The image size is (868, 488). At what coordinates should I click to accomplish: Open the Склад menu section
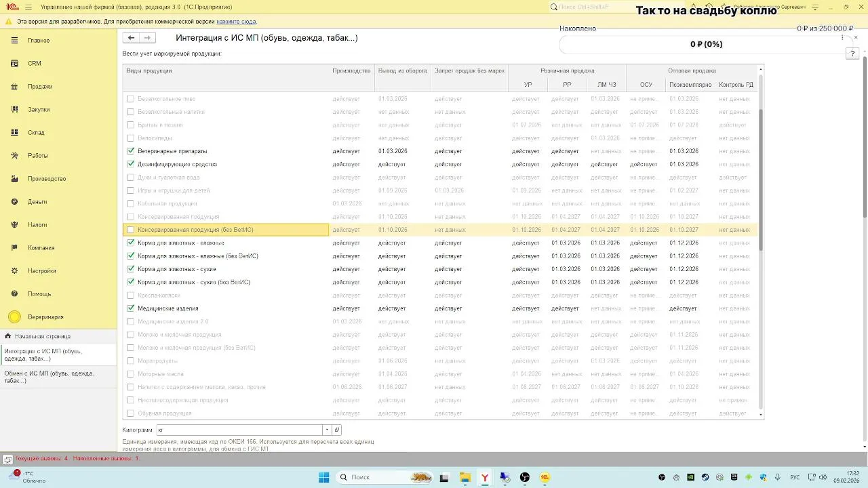[36, 133]
